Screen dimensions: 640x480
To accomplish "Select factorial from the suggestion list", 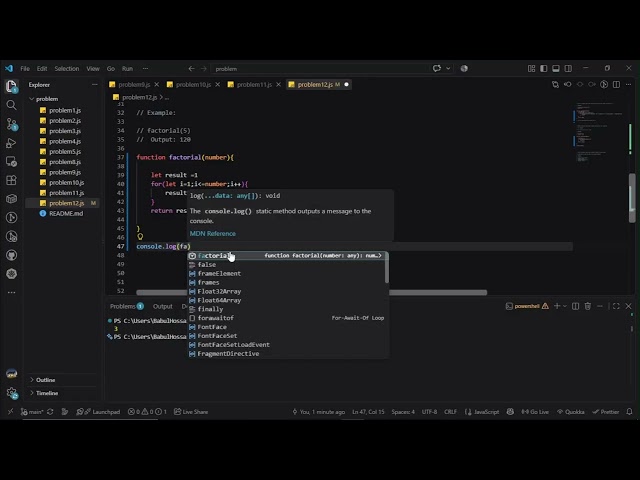I will click(288, 256).
